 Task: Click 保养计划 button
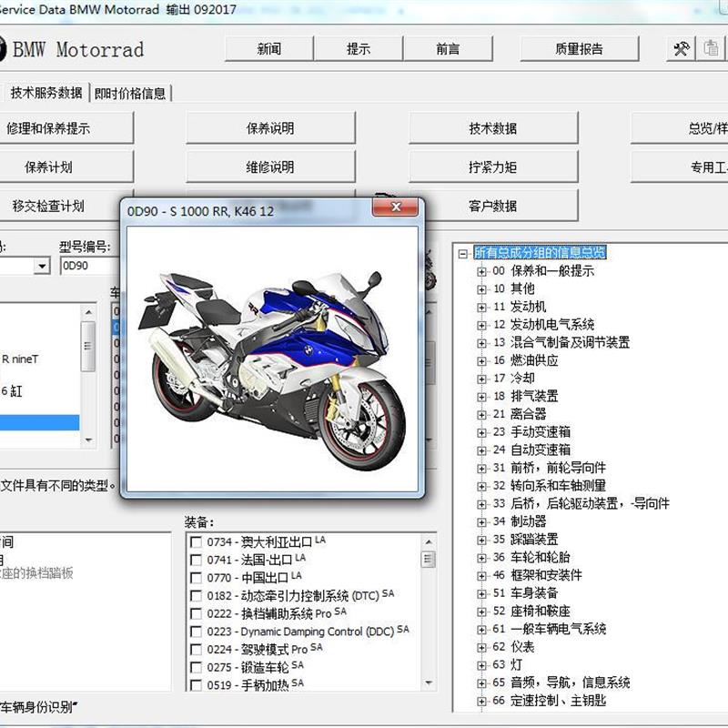[65, 167]
